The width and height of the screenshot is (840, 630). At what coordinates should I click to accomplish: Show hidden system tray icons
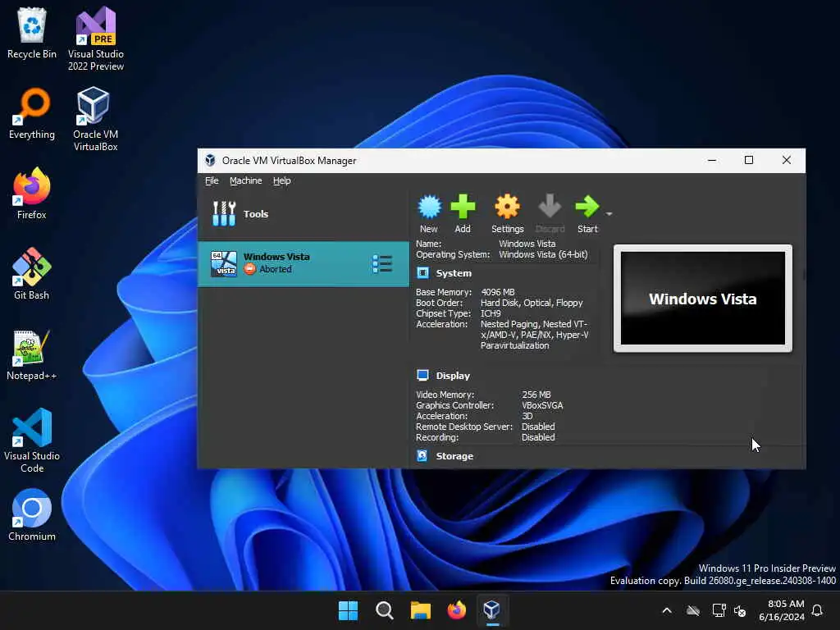tap(667, 610)
